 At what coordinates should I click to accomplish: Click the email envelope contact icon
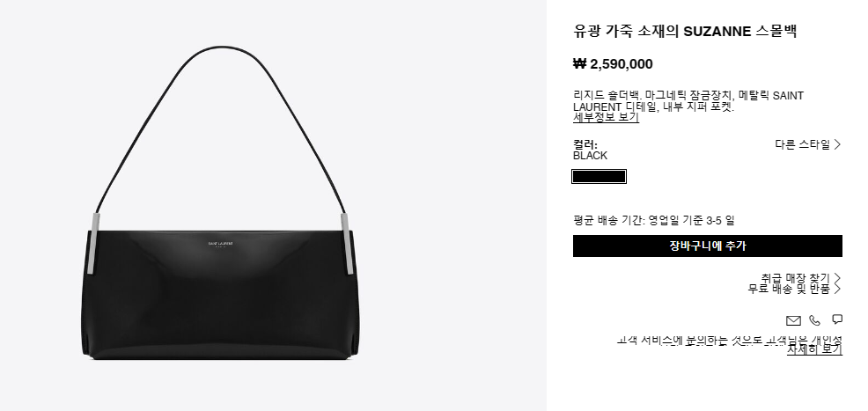(793, 321)
